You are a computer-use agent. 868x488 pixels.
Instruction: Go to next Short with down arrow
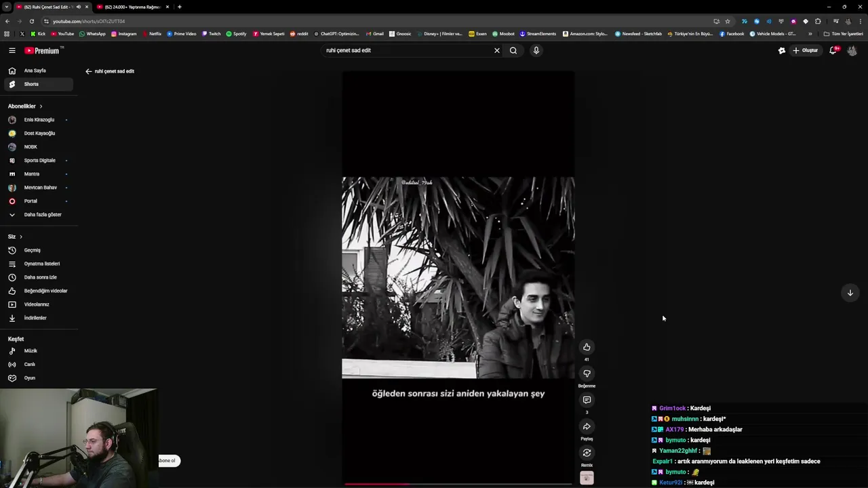[850, 293]
